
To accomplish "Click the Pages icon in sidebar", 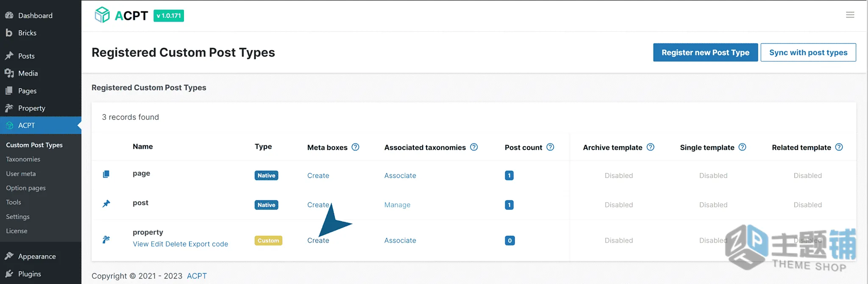I will 9,91.
